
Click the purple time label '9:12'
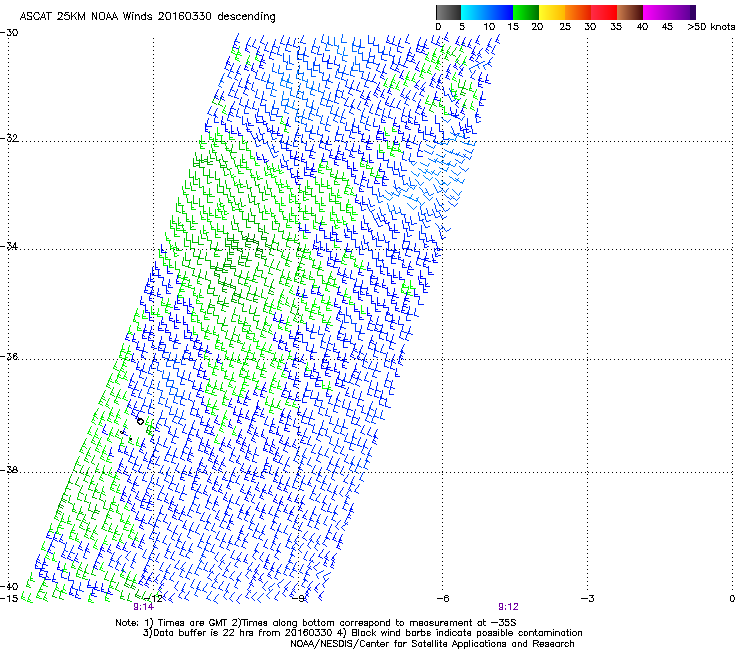pos(508,607)
